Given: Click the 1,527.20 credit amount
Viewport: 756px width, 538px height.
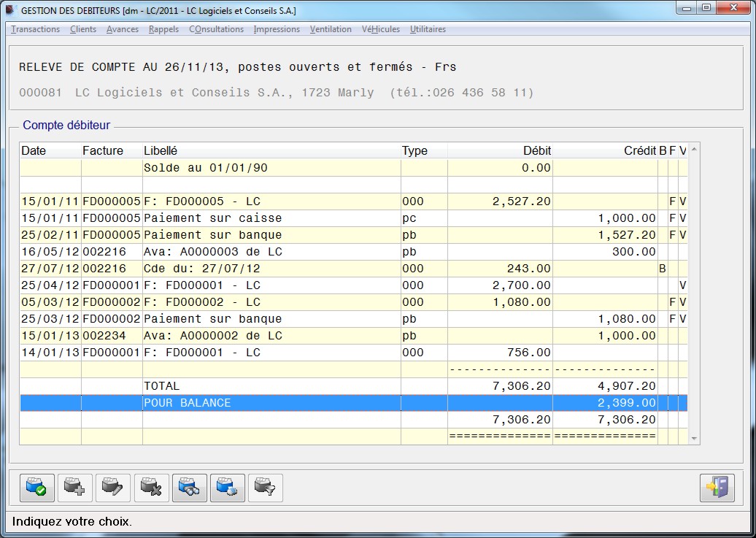Looking at the screenshot, I should pyautogui.click(x=627, y=235).
